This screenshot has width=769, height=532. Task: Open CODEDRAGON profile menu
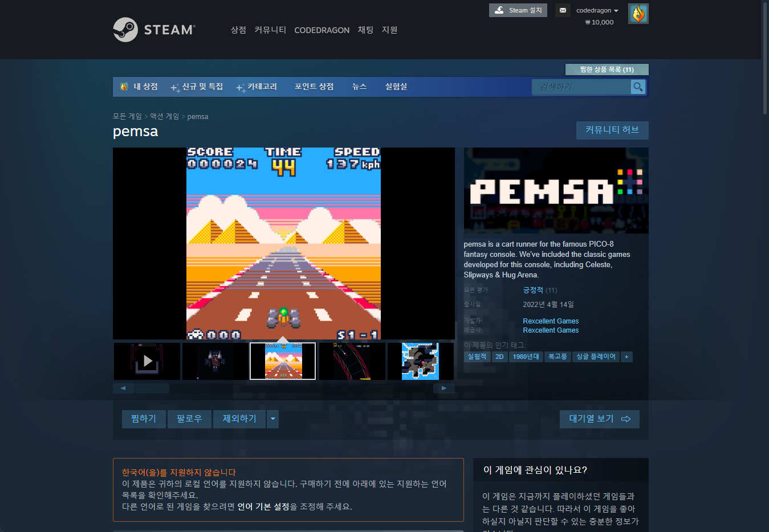(322, 30)
